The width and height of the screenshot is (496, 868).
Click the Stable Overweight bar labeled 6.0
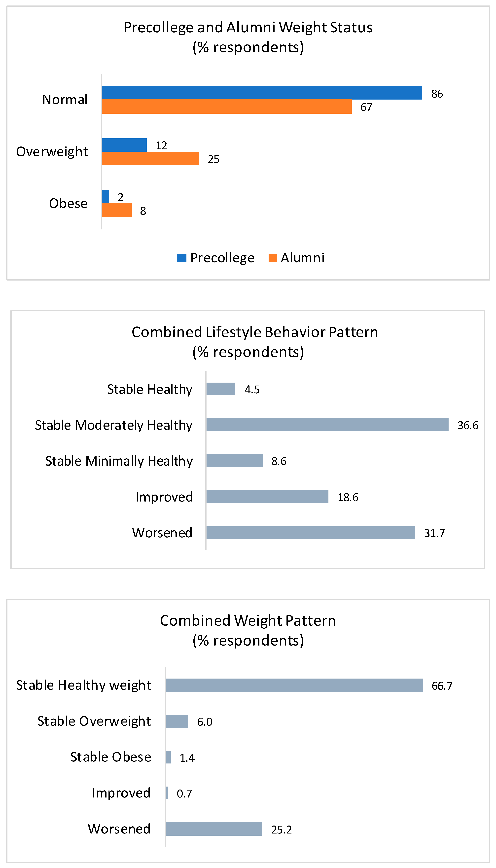pyautogui.click(x=177, y=721)
